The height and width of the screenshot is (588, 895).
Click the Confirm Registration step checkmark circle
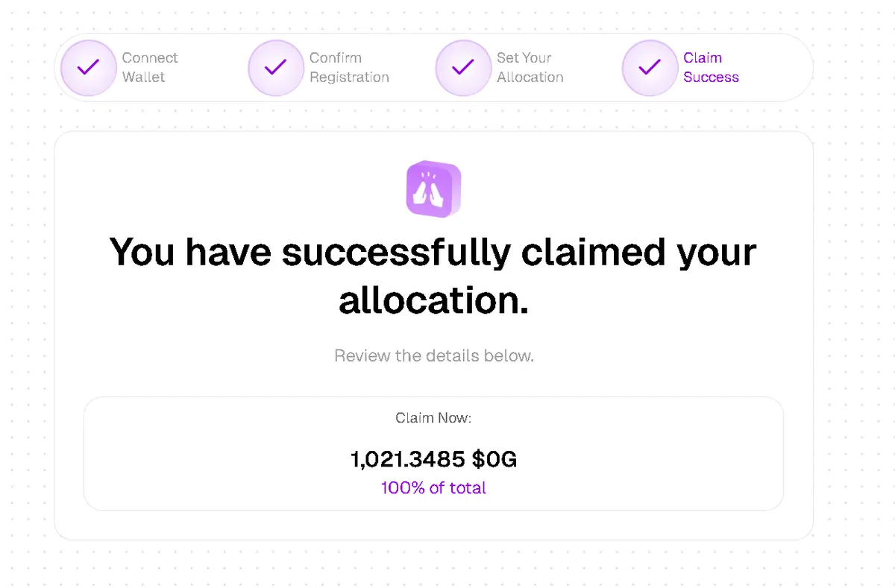(276, 68)
